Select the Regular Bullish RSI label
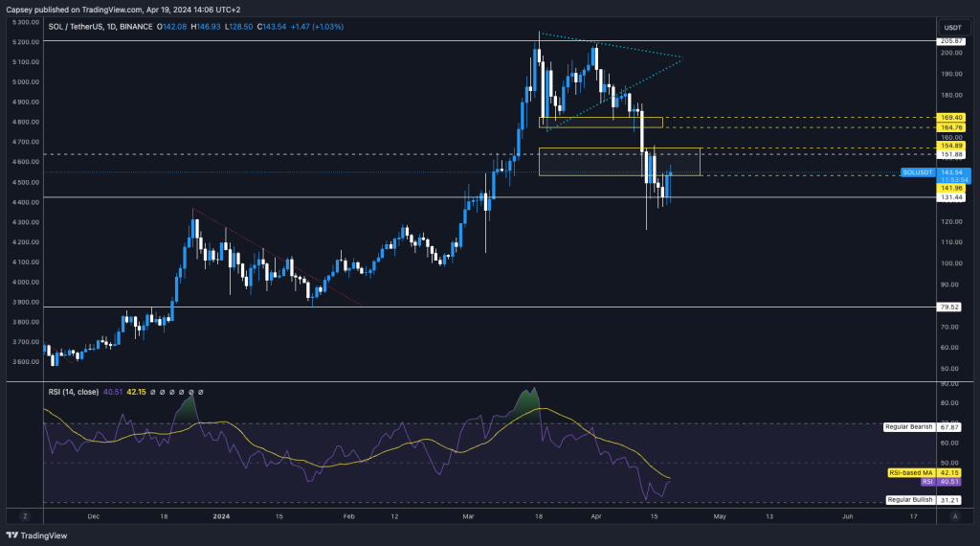 click(x=910, y=500)
